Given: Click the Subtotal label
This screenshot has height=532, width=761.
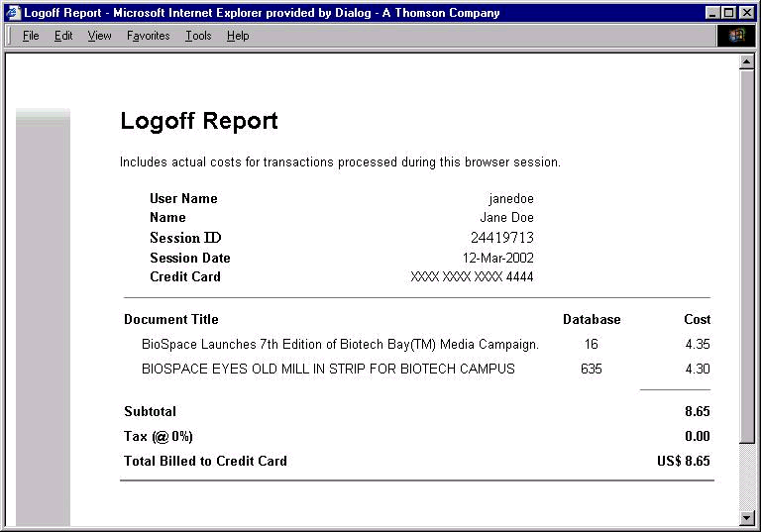Looking at the screenshot, I should pos(150,411).
